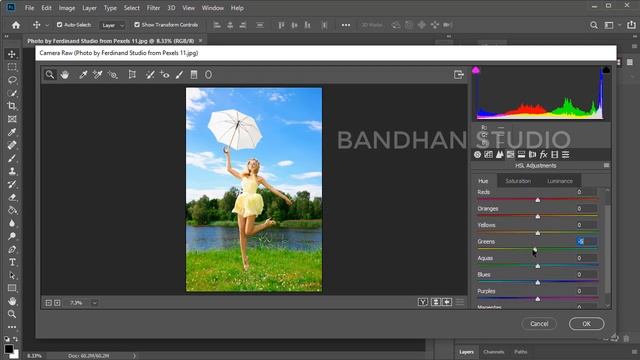Zoom out with the minus button
Viewport: 640px width, 360px height.
click(48, 303)
